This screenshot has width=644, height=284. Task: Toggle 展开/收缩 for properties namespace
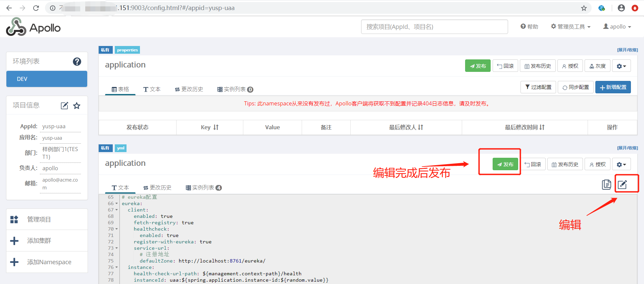[627, 50]
